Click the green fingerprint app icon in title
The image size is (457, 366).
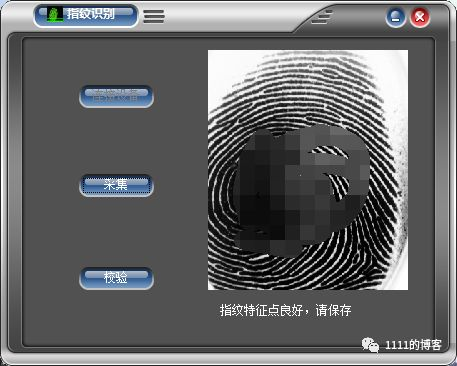pos(55,14)
